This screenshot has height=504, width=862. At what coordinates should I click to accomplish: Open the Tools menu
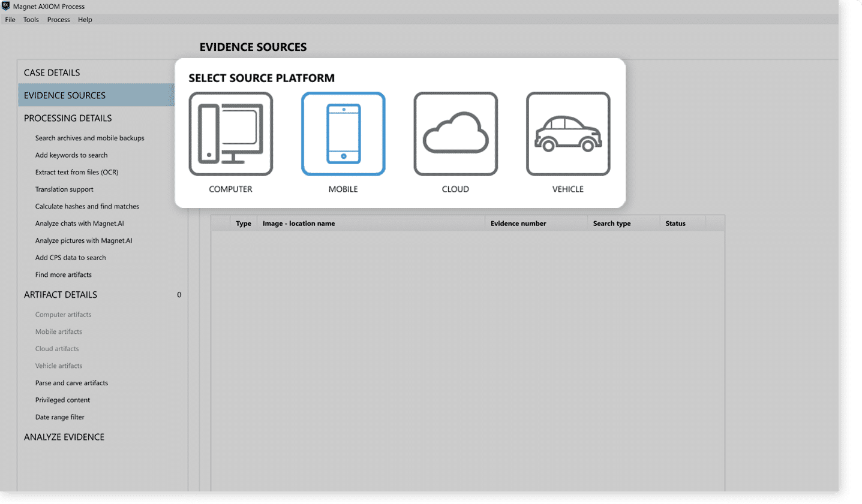coord(31,19)
